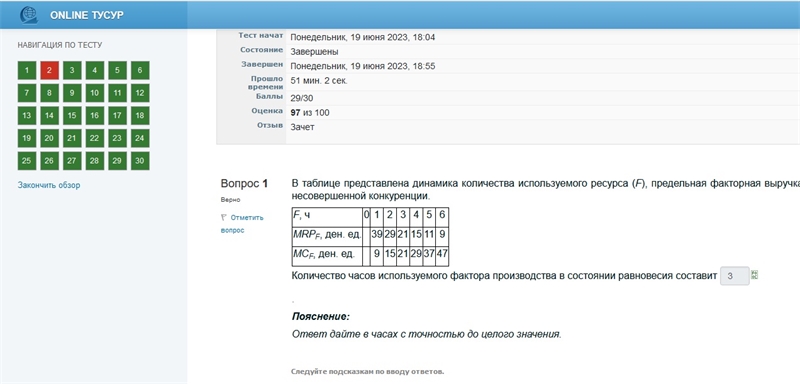This screenshot has width=800, height=384.
Task: Go to question 28
Action: pos(94,161)
